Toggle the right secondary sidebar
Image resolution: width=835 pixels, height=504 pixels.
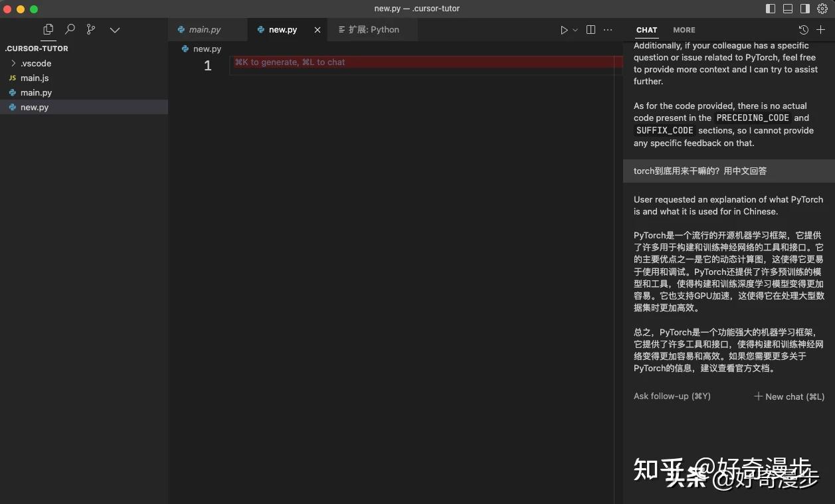click(805, 9)
